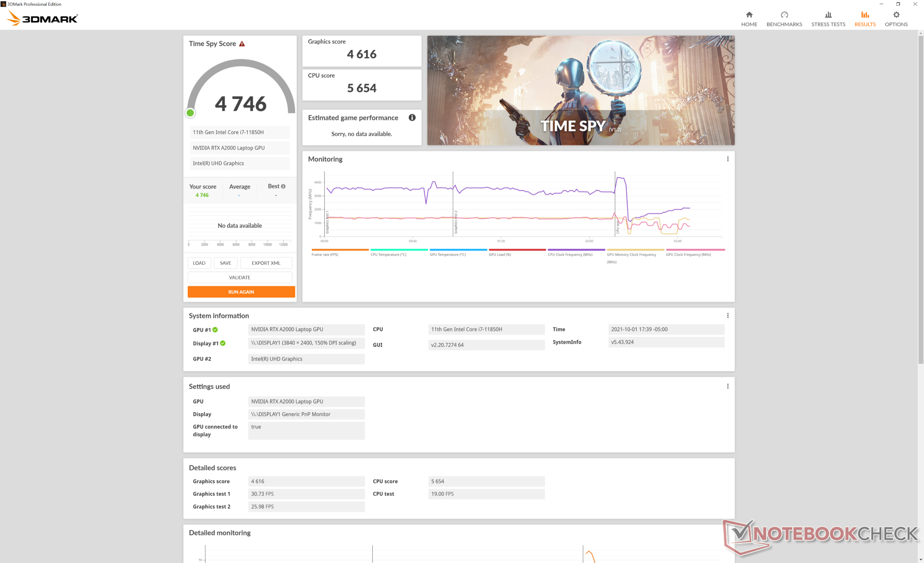Click the Detailed scores Graphics score value 4 616
Viewport: 924px width, 563px height.
(x=307, y=481)
